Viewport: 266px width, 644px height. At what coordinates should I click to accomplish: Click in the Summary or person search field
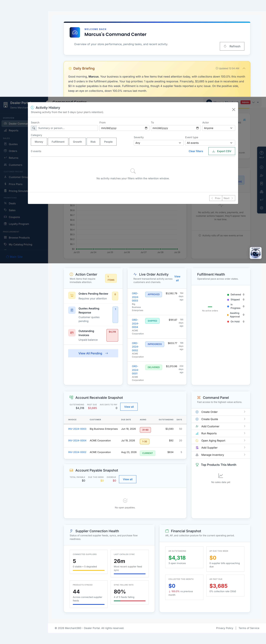tap(67, 128)
